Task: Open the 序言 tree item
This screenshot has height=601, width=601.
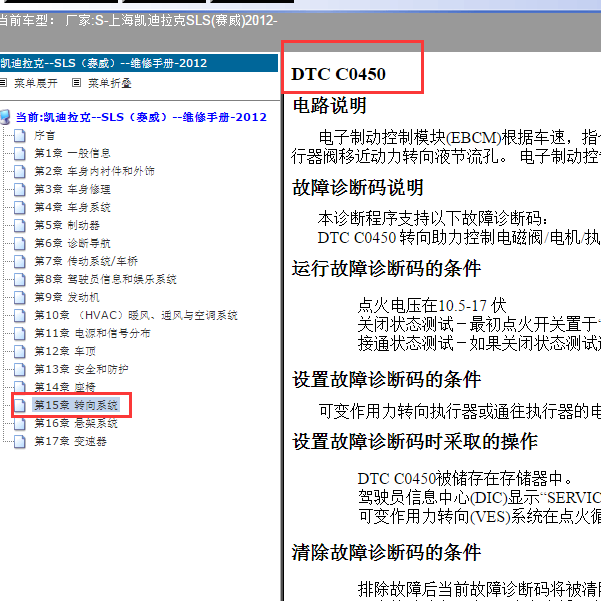Action: [44, 135]
